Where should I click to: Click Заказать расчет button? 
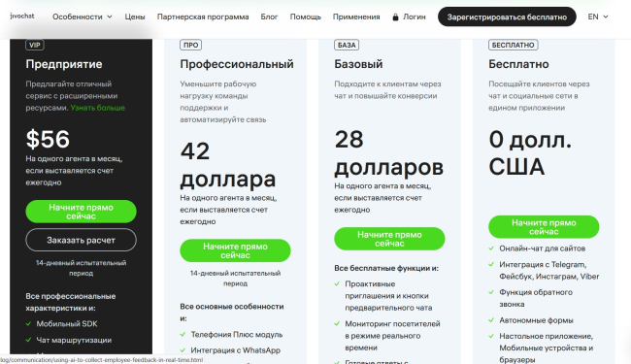pyautogui.click(x=81, y=240)
